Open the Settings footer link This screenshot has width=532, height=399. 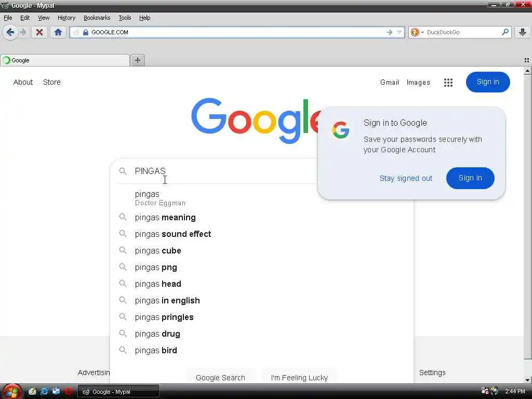(x=432, y=373)
